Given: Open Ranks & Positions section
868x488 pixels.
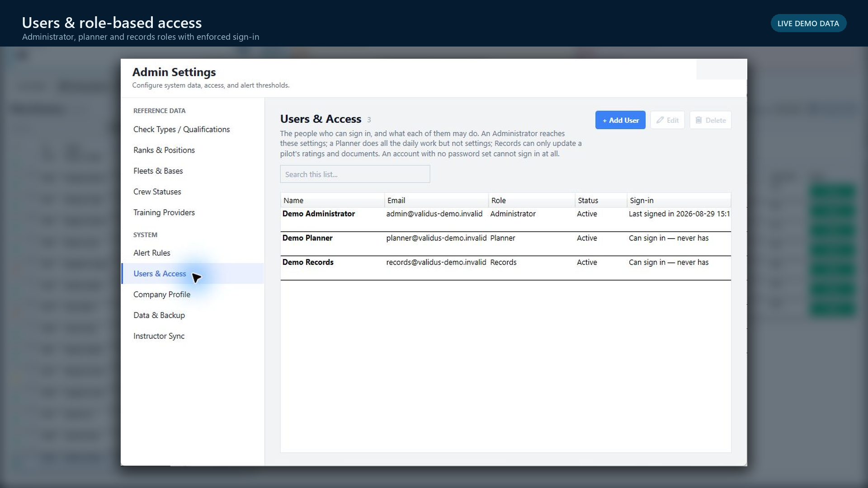Looking at the screenshot, I should [193, 150].
